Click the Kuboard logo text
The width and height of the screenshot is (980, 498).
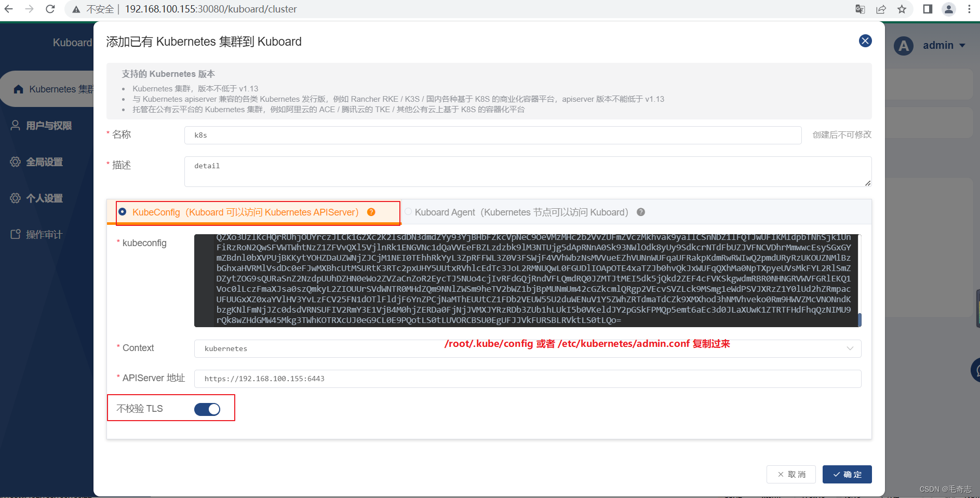pyautogui.click(x=72, y=43)
